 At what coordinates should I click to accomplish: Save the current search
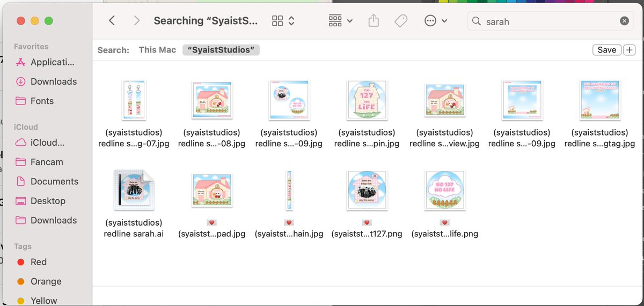[x=607, y=50]
